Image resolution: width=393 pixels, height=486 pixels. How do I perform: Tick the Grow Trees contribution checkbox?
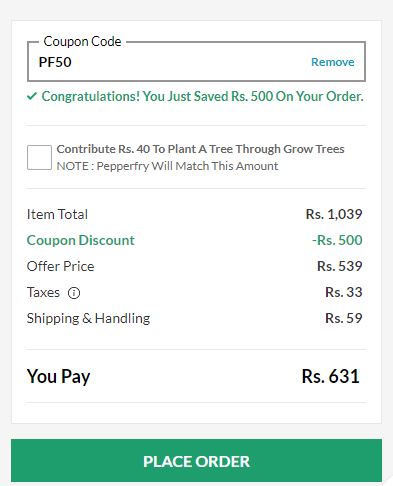coord(39,157)
